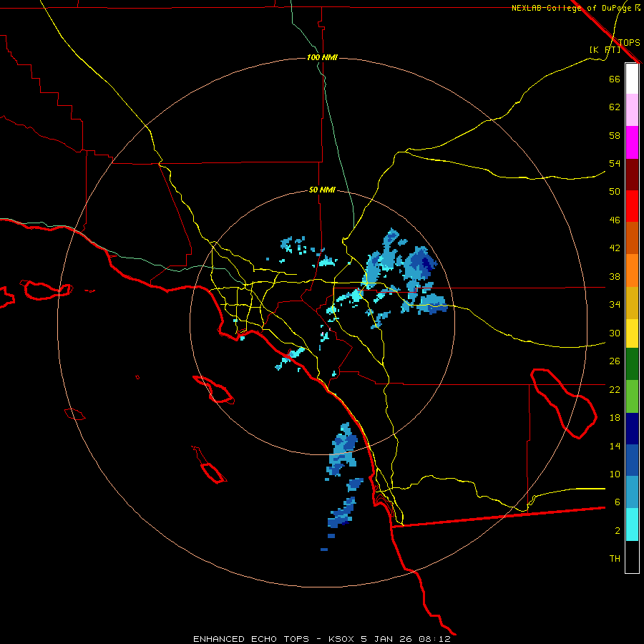The image size is (644, 644).
Task: Click the '54' value on the scale
Action: click(x=615, y=163)
